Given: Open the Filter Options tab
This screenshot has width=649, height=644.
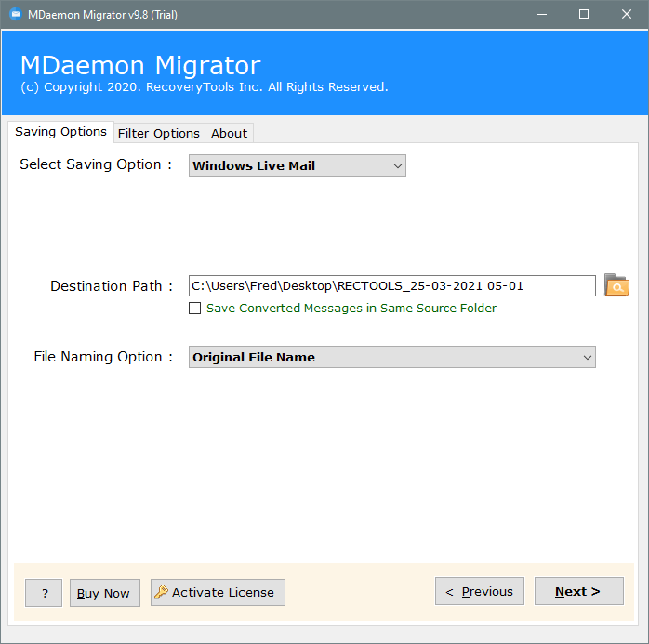Looking at the screenshot, I should 159,133.
